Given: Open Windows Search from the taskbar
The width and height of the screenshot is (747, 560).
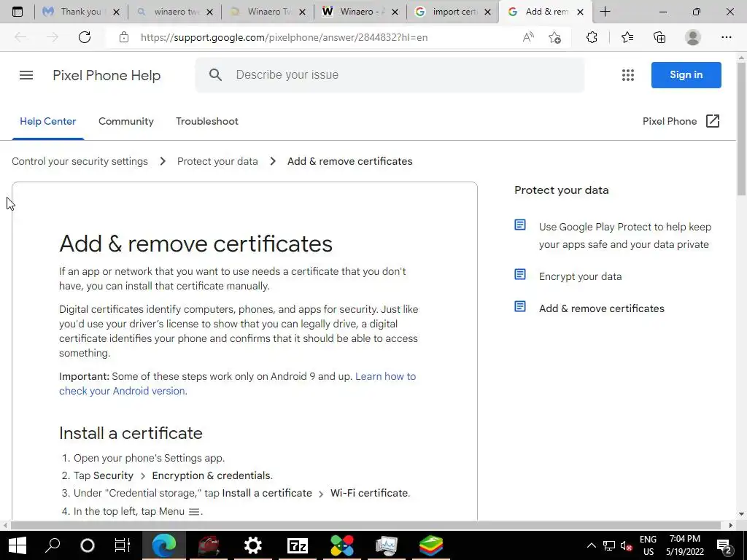Looking at the screenshot, I should [53, 545].
